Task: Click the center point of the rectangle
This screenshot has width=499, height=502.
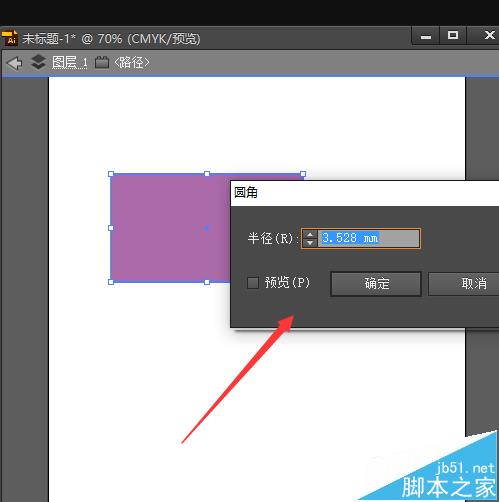Action: (x=206, y=228)
